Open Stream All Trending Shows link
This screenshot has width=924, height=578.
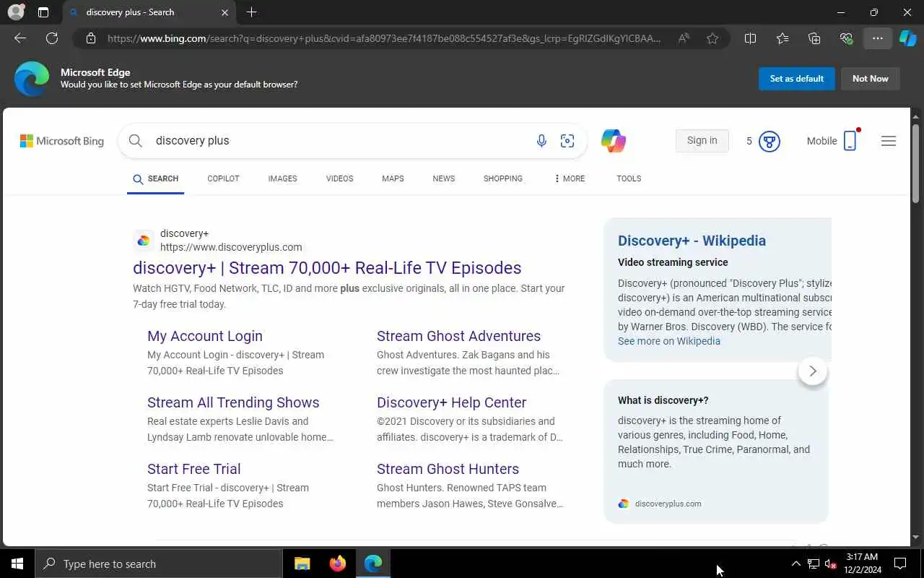coord(233,402)
